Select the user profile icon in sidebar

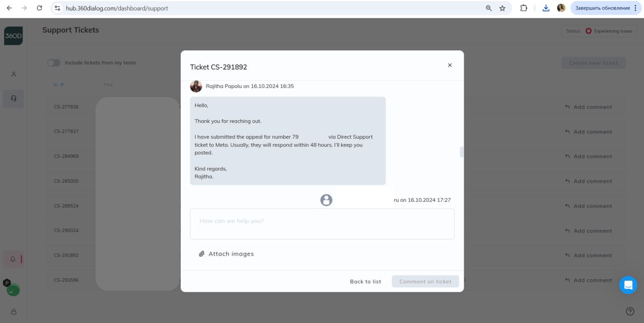point(13,74)
